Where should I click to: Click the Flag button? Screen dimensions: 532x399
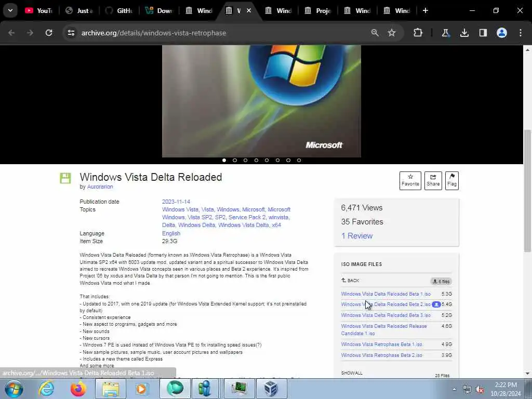coord(451,180)
